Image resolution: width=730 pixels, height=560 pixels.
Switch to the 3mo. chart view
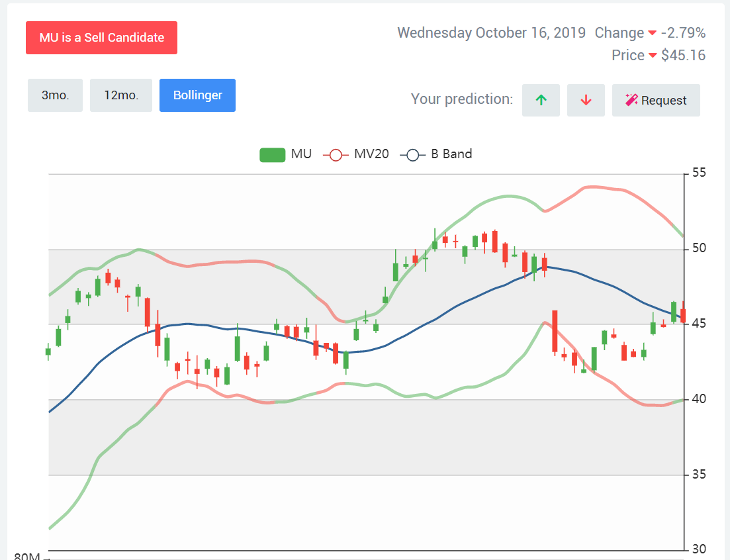pyautogui.click(x=55, y=95)
